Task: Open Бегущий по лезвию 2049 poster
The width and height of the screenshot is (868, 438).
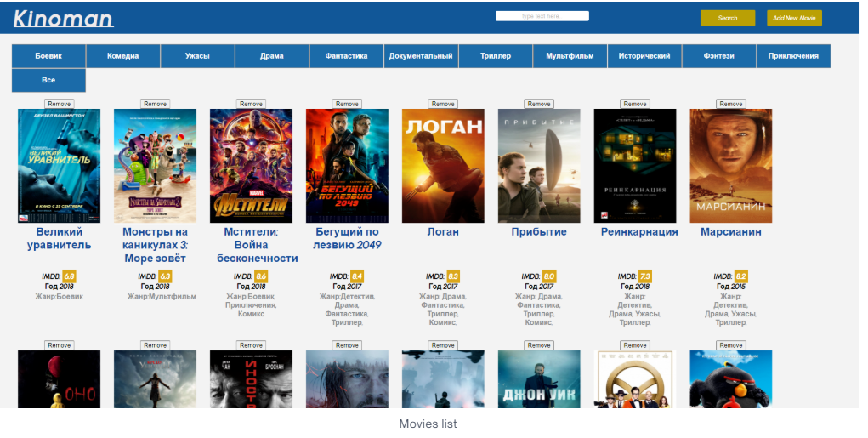Action: pos(347,166)
